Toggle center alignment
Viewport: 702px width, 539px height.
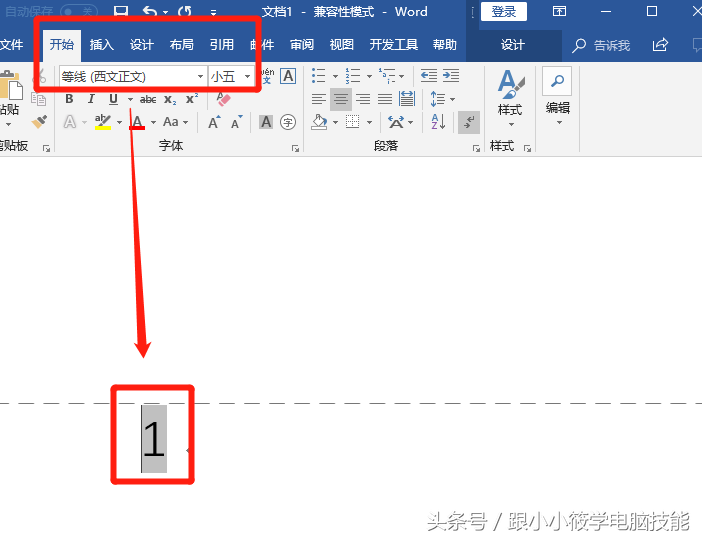point(341,99)
